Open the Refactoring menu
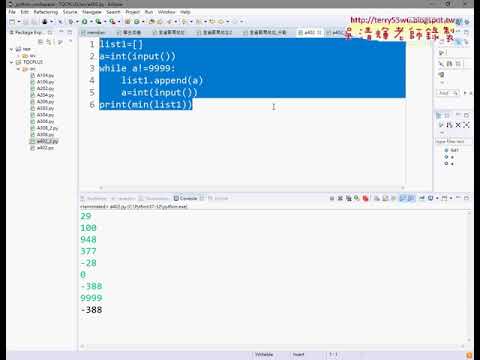Viewport: 480px width, 360px height. coord(46,12)
